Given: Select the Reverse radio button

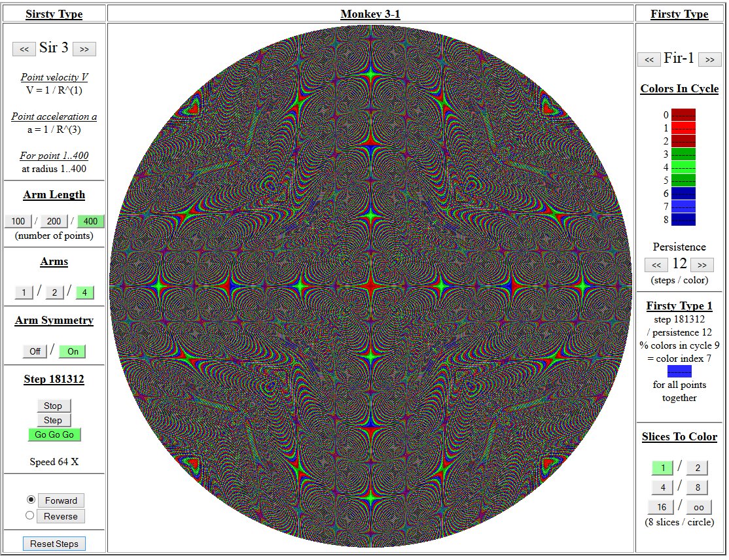Looking at the screenshot, I should click(29, 516).
